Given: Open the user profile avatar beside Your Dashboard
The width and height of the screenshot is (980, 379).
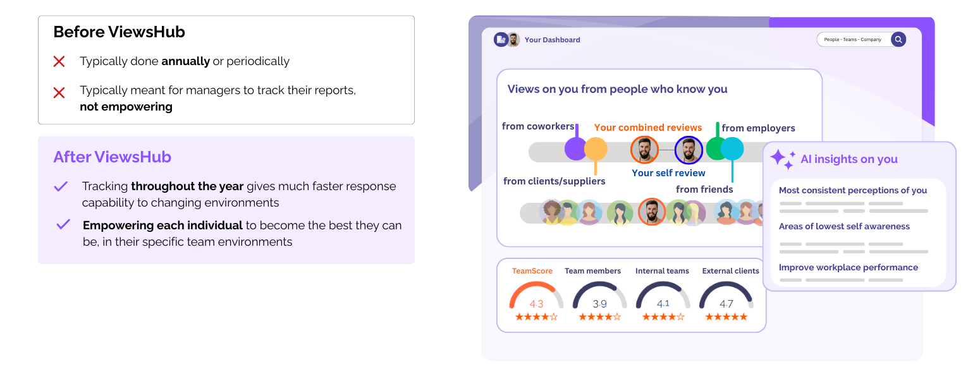Looking at the screenshot, I should (513, 40).
